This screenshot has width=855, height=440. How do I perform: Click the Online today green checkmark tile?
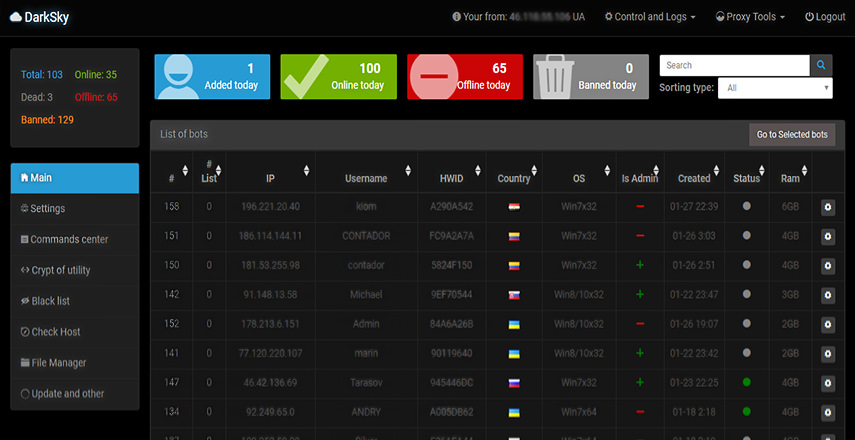click(x=338, y=77)
